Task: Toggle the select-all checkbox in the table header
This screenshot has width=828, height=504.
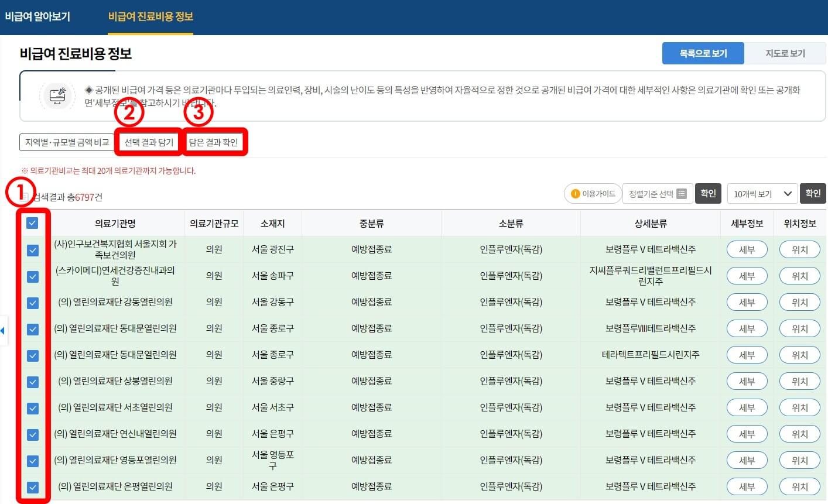Action: click(32, 223)
